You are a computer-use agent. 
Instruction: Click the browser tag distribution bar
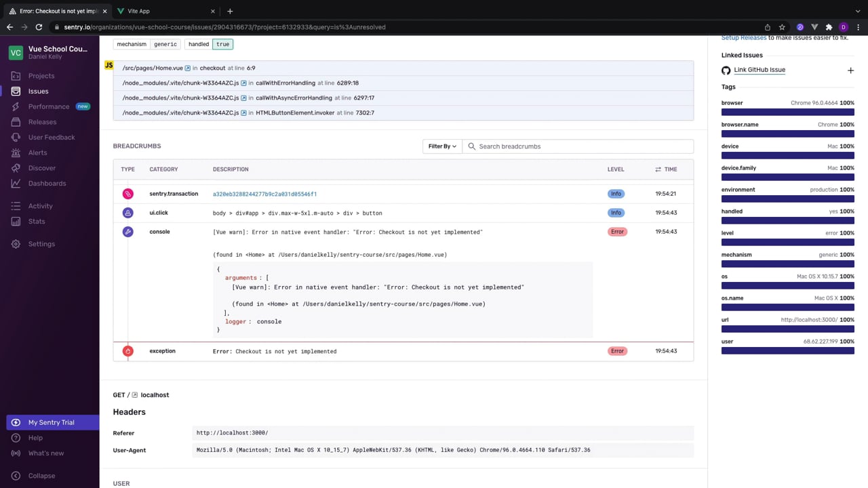(x=788, y=112)
